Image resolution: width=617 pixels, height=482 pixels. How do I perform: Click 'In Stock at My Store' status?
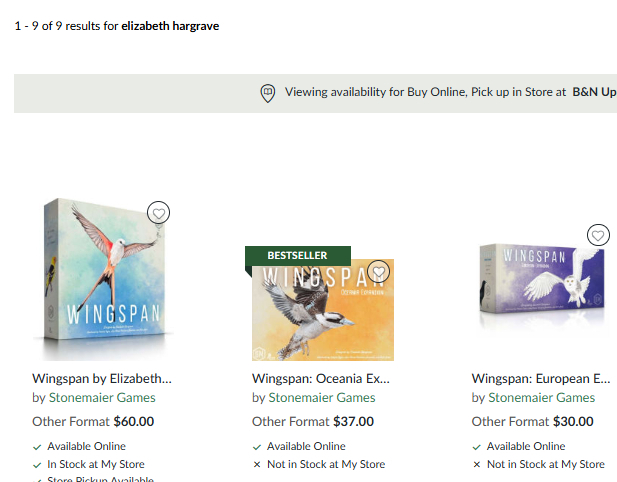click(x=96, y=464)
